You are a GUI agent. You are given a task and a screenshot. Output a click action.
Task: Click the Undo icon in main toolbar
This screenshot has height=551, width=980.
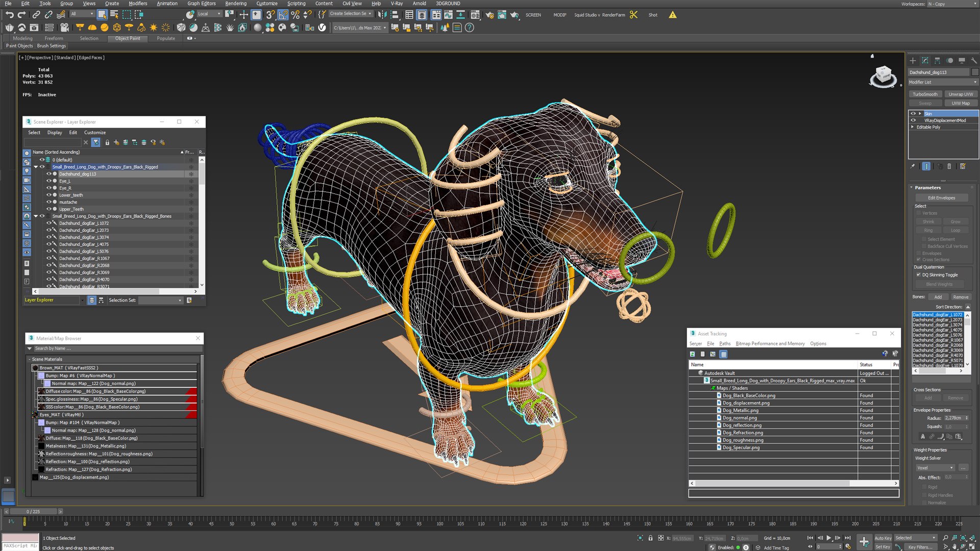coord(9,15)
